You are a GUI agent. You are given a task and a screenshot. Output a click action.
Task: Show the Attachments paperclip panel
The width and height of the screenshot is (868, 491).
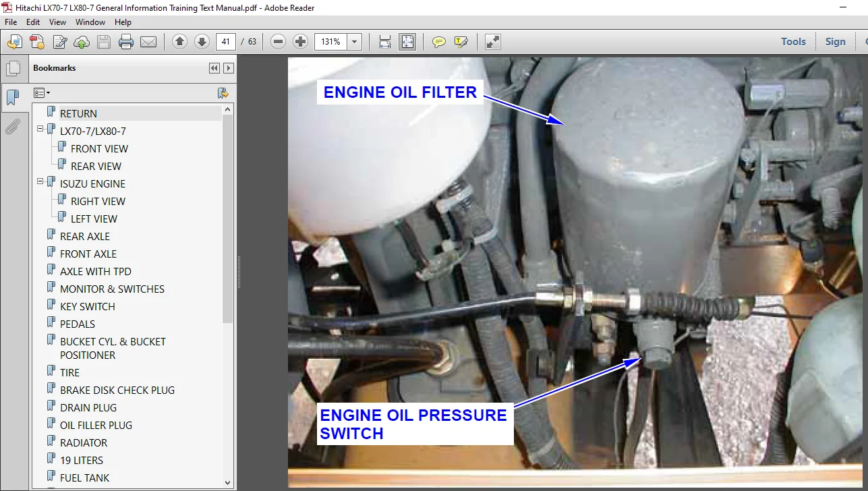pyautogui.click(x=13, y=126)
